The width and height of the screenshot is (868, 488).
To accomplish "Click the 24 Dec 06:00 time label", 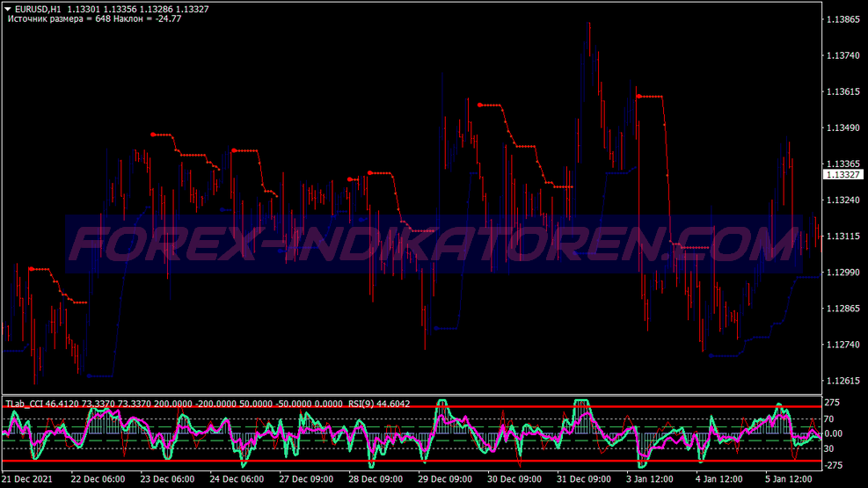I will click(237, 479).
